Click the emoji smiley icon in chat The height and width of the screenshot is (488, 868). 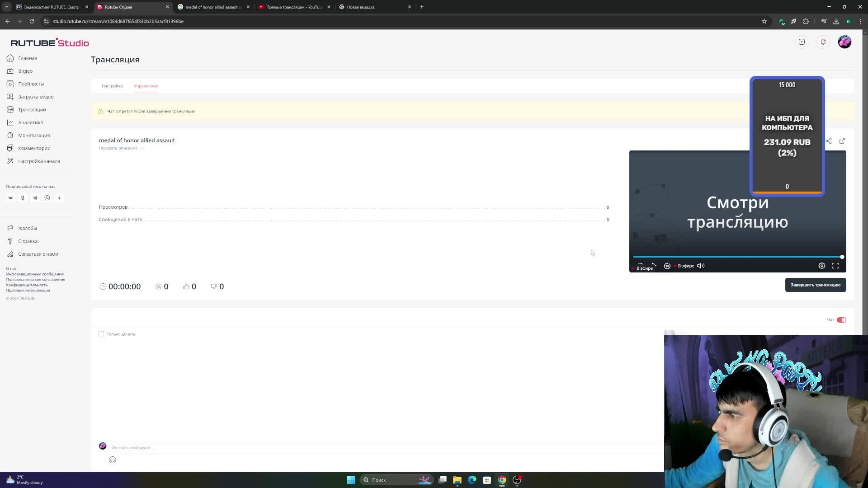click(113, 460)
